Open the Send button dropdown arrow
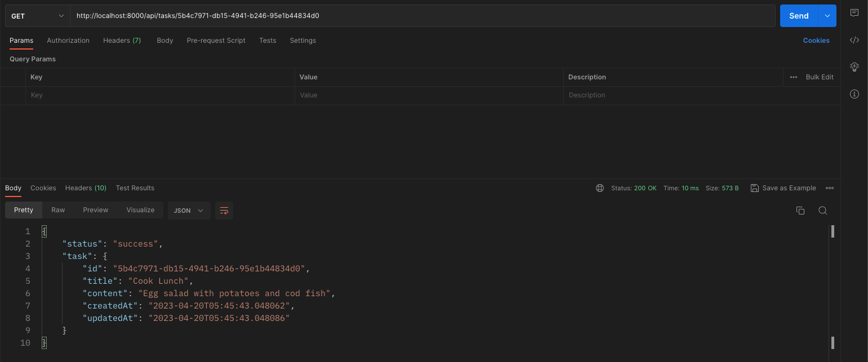The height and width of the screenshot is (362, 868). point(827,16)
